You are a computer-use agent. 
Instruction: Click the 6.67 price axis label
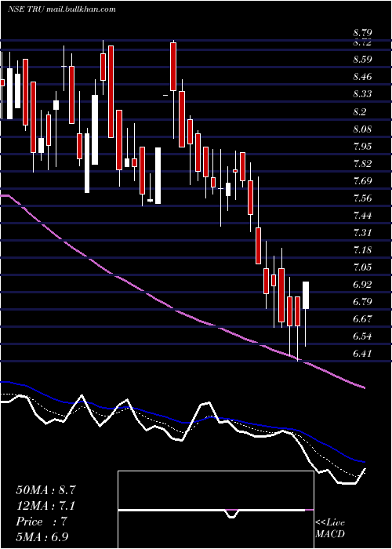click(x=362, y=319)
